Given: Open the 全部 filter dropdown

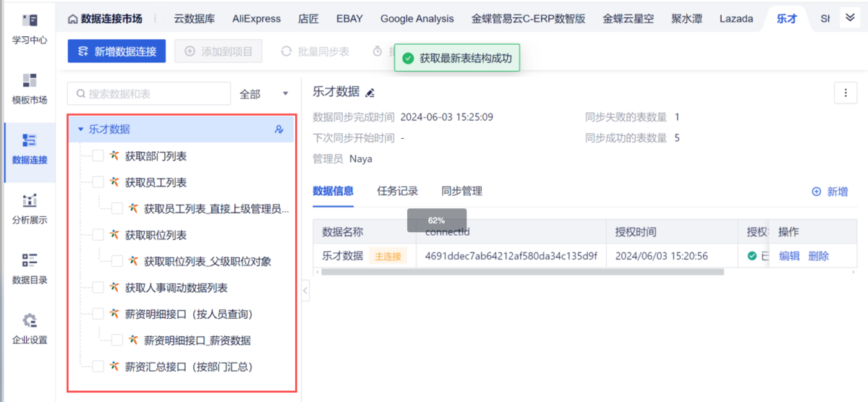Looking at the screenshot, I should click(x=263, y=94).
